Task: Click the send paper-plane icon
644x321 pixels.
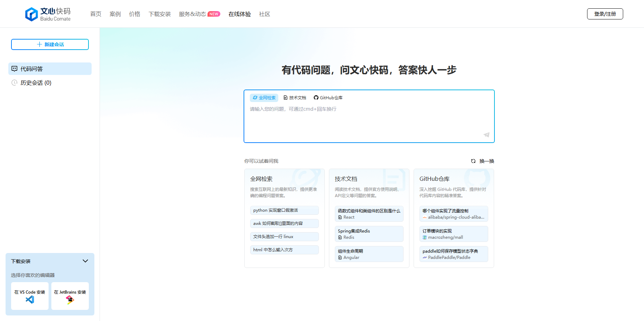Action: coord(486,135)
